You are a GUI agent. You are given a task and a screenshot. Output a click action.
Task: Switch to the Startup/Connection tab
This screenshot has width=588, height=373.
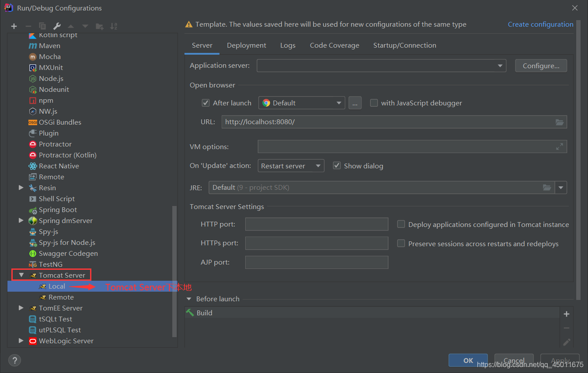click(x=405, y=45)
